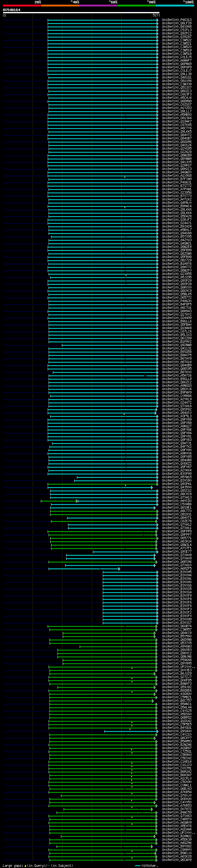Select the UniRef100_A6MZF5 label
Viewport: 197px width, 868px height.
(176, 569)
